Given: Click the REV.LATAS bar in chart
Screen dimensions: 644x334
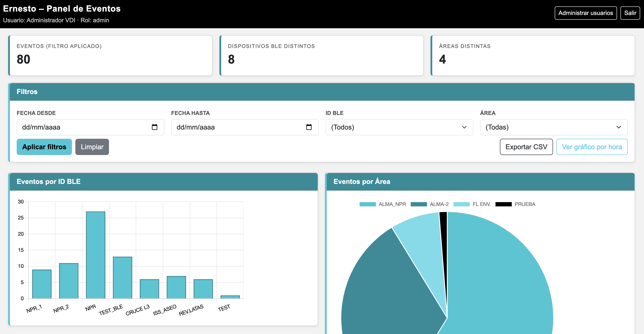Looking at the screenshot, I should pos(203,289).
